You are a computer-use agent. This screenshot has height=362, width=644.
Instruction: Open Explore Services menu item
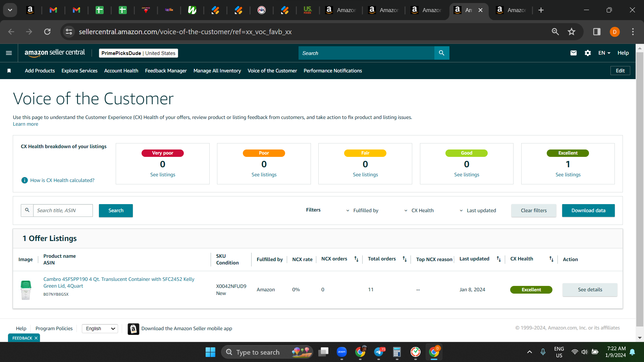click(79, 71)
